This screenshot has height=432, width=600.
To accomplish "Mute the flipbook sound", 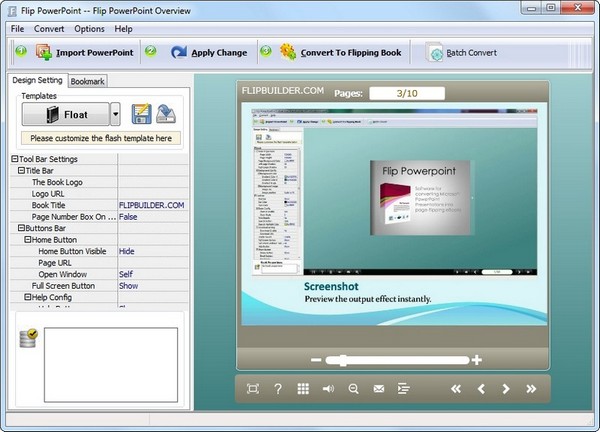I will pyautogui.click(x=328, y=389).
